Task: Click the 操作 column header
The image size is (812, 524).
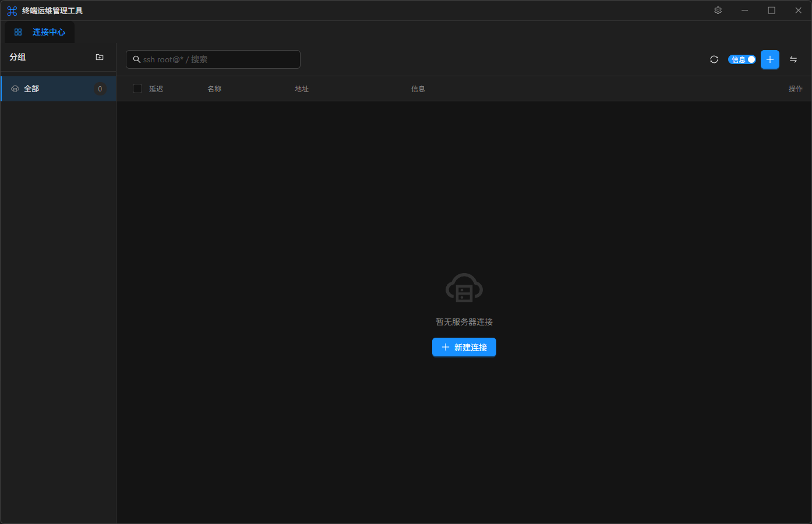Action: tap(795, 89)
